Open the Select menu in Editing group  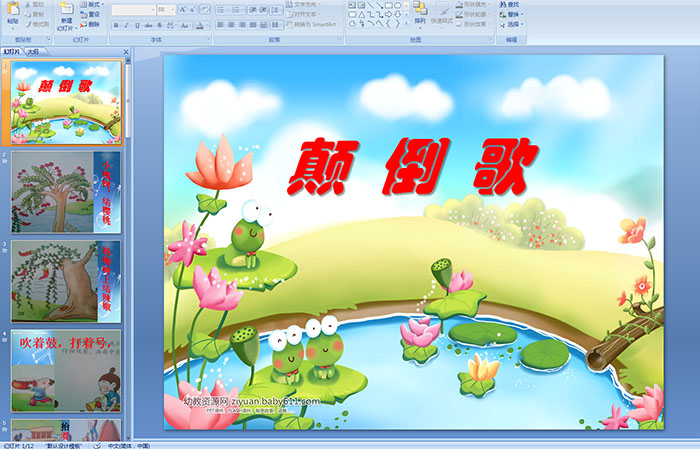pos(511,24)
